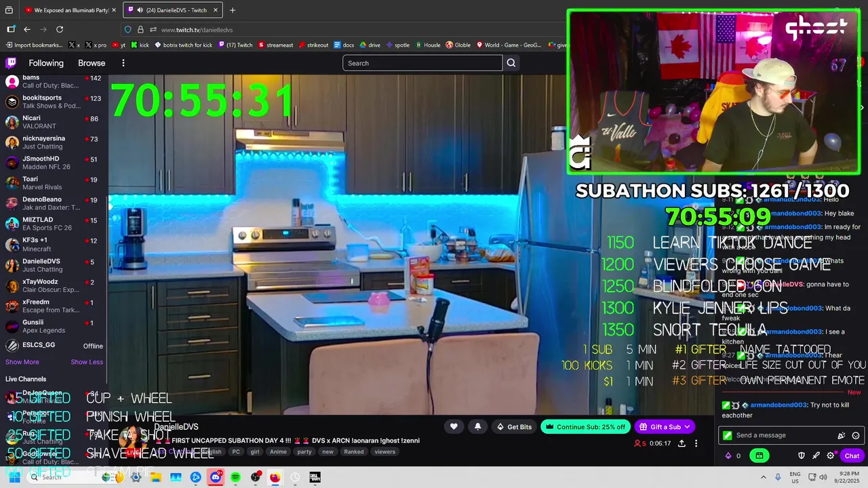
Task: Open chat settings gear icon
Action: point(831,455)
